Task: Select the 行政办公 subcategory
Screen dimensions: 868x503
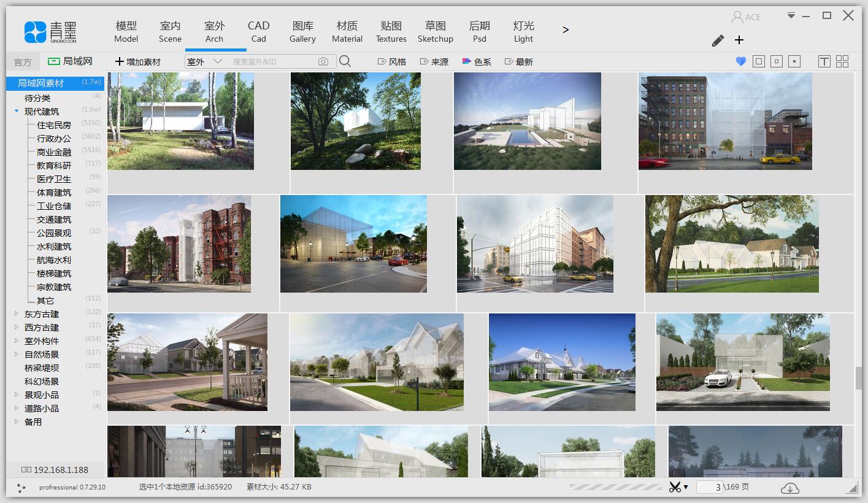Action: (x=55, y=138)
